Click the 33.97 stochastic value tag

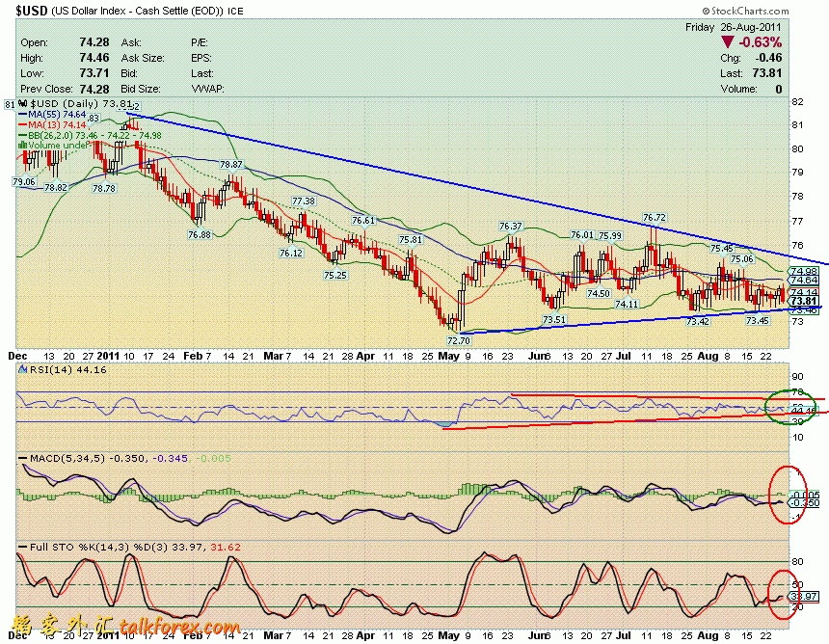tap(804, 597)
